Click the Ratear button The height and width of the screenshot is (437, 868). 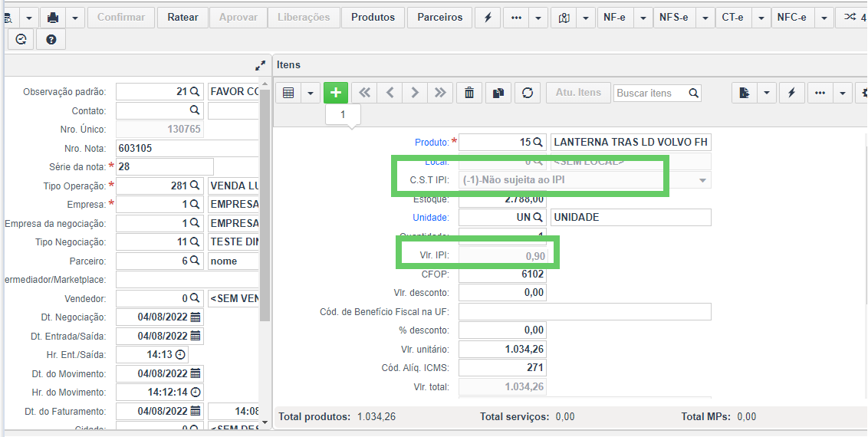[x=182, y=18]
